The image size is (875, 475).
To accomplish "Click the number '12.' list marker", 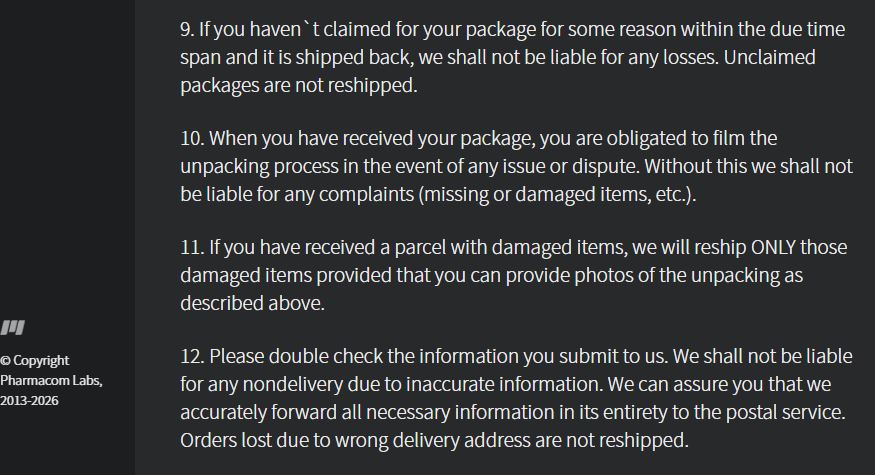I will click(192, 356).
